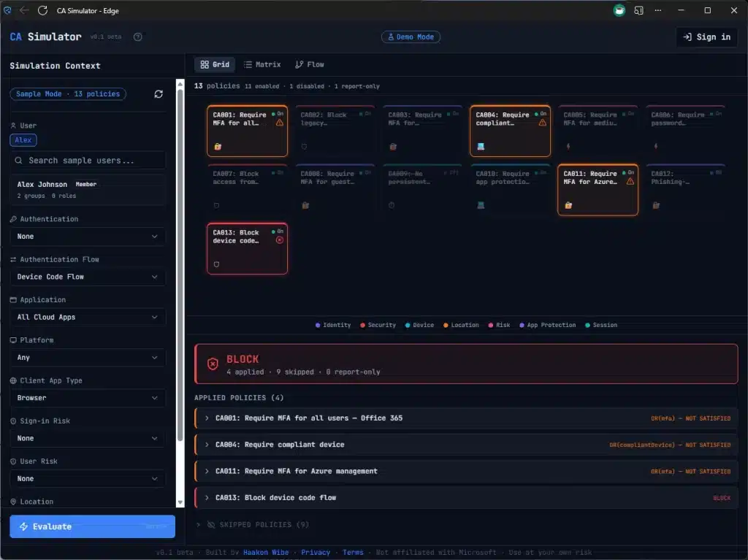Switch to the Flow view tab

point(310,65)
